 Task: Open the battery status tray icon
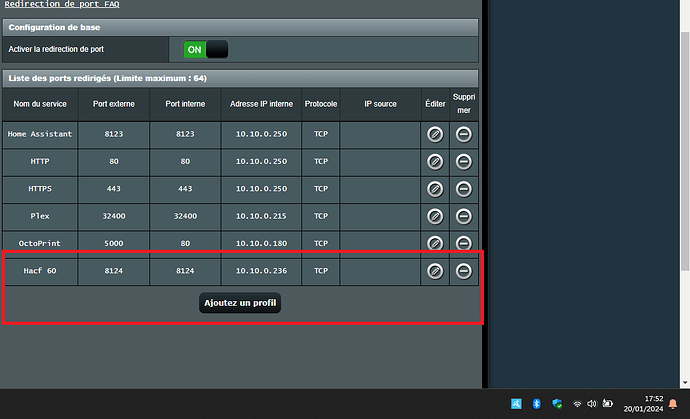click(x=608, y=403)
